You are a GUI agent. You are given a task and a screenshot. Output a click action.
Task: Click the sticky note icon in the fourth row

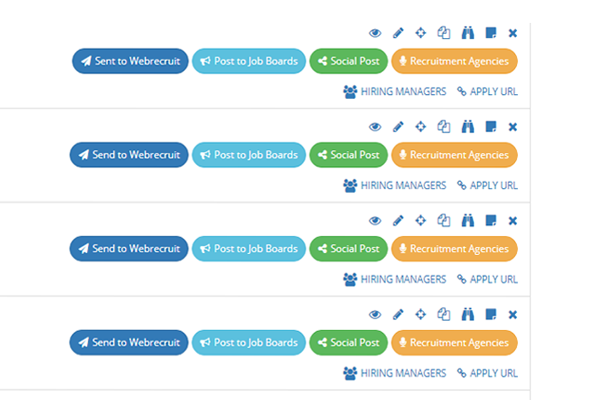coord(490,315)
